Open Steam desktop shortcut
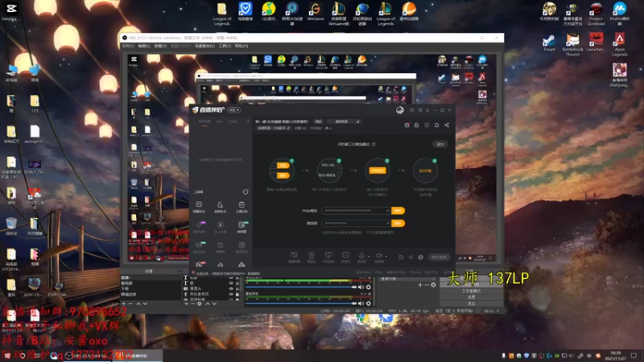 [x=549, y=43]
